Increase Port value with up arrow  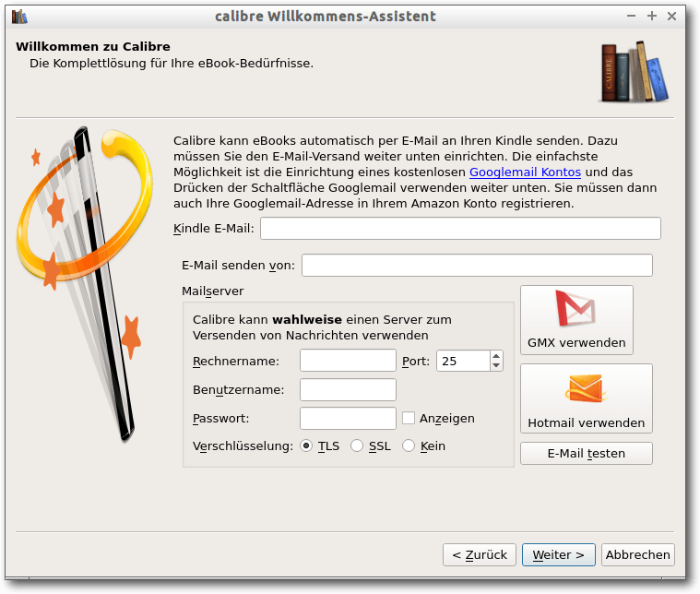coord(496,356)
